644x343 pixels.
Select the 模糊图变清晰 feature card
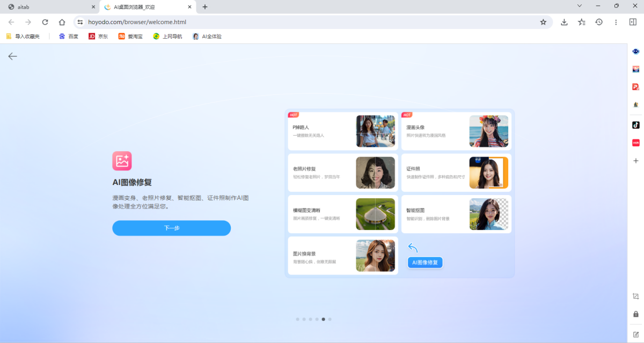(x=343, y=214)
